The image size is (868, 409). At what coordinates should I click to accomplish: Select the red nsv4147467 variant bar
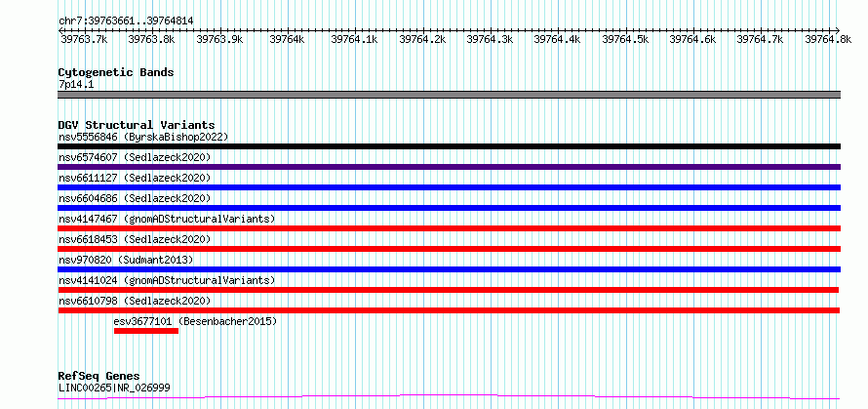tap(449, 228)
